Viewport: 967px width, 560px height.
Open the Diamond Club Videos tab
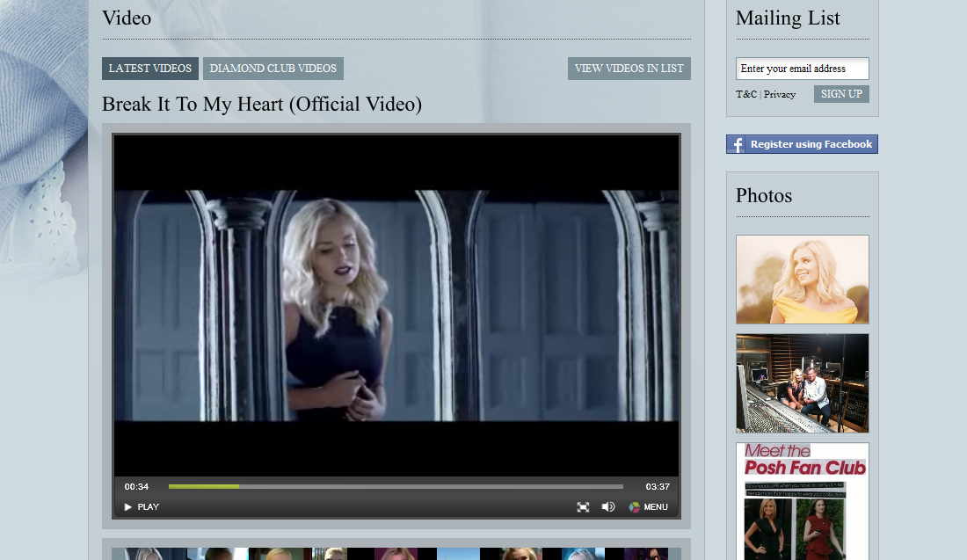pos(273,69)
